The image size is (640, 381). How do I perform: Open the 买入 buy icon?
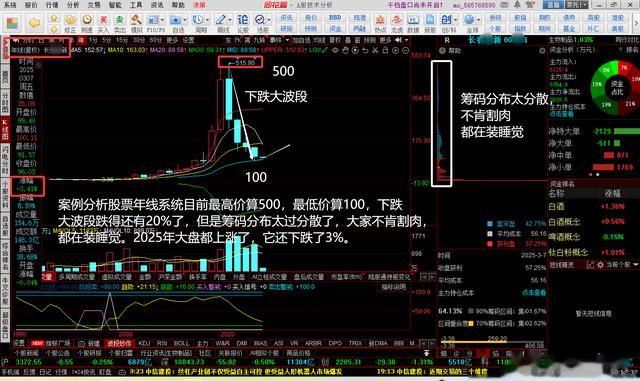104,24
